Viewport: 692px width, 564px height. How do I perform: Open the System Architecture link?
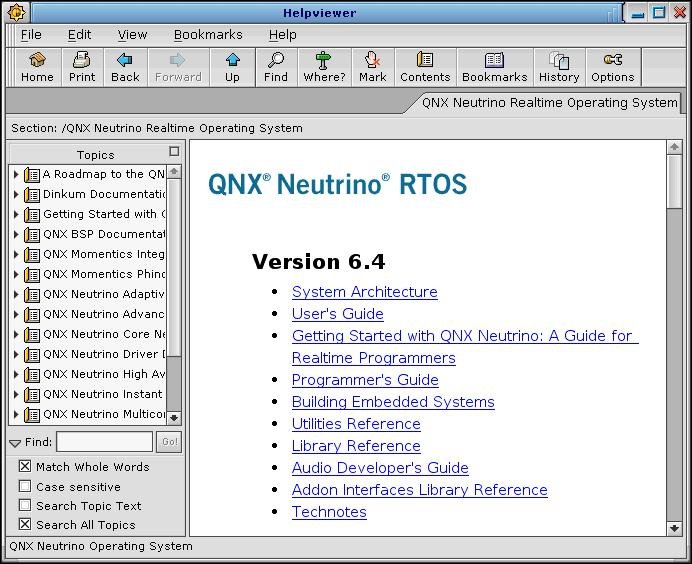tap(364, 292)
